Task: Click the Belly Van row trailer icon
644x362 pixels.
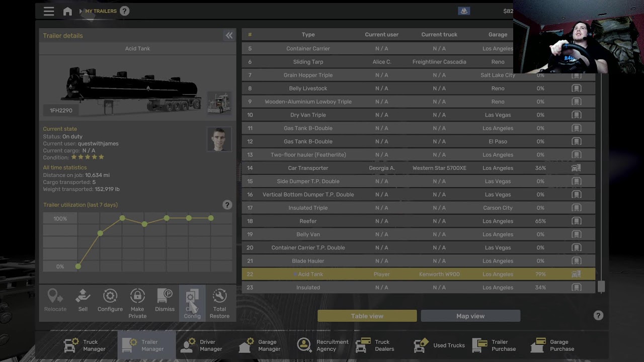Action: pos(576,234)
